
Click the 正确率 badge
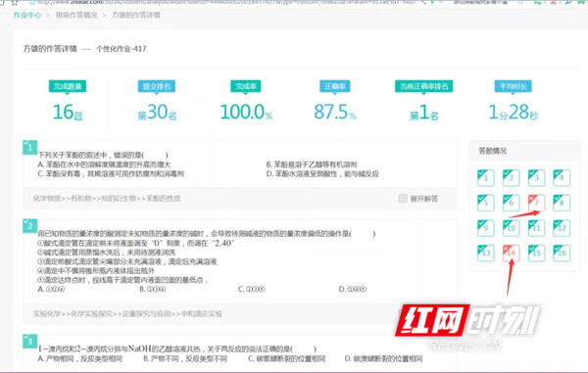click(335, 86)
